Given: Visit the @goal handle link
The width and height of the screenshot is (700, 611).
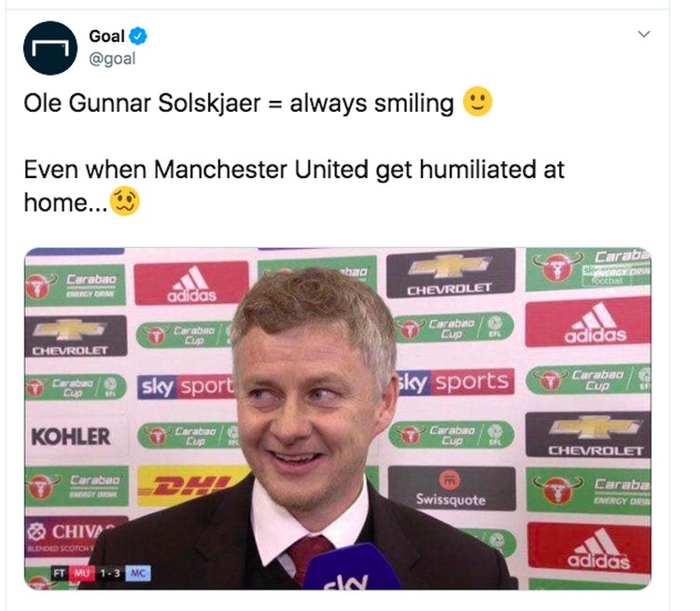Looking at the screenshot, I should 112,59.
